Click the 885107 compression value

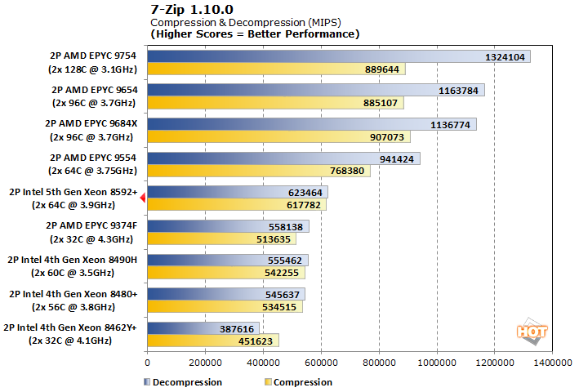tap(381, 103)
